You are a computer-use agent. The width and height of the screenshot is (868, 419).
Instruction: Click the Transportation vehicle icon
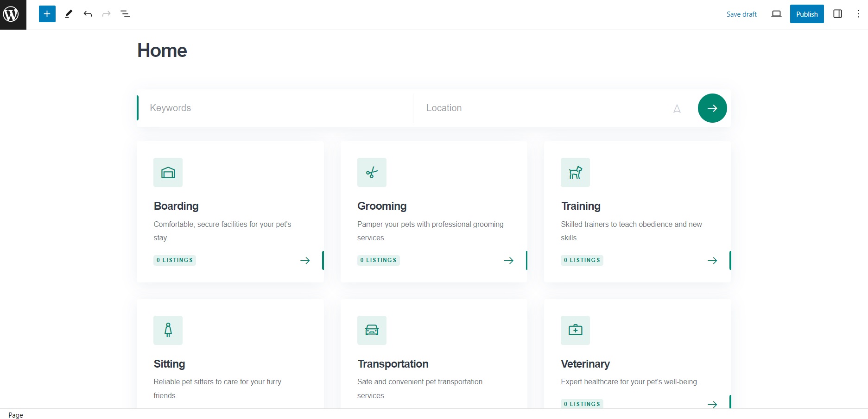coord(372,330)
